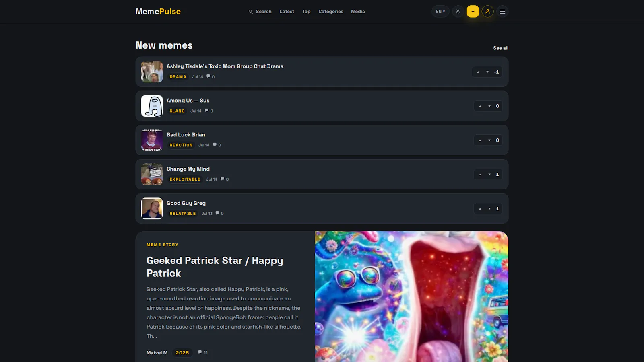Select the RELATABLE category tag
Screen dimensions: 644x362
183,214
